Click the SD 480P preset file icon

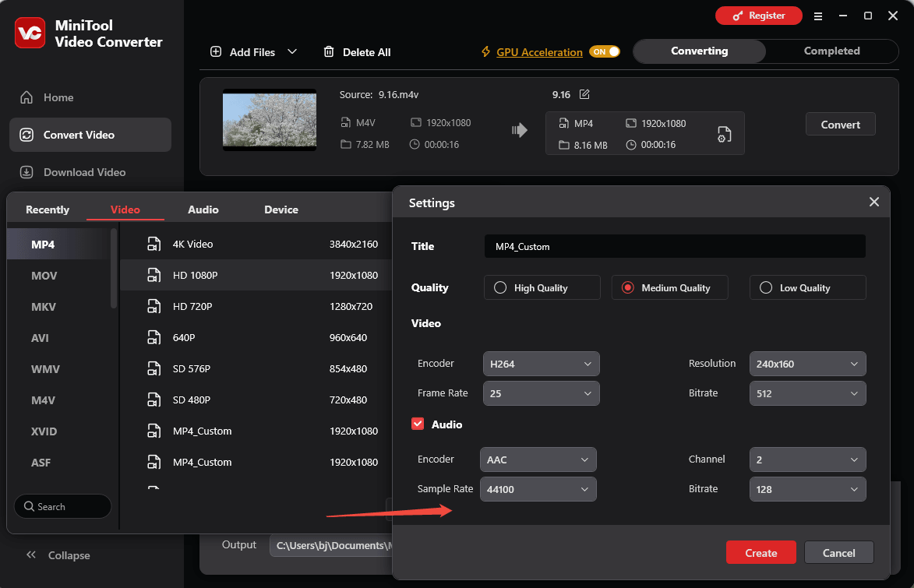(x=154, y=400)
